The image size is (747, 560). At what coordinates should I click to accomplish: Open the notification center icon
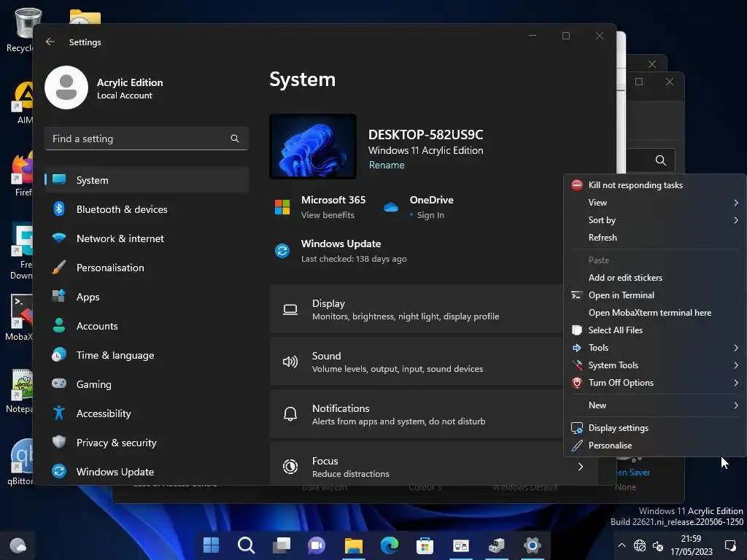729,545
